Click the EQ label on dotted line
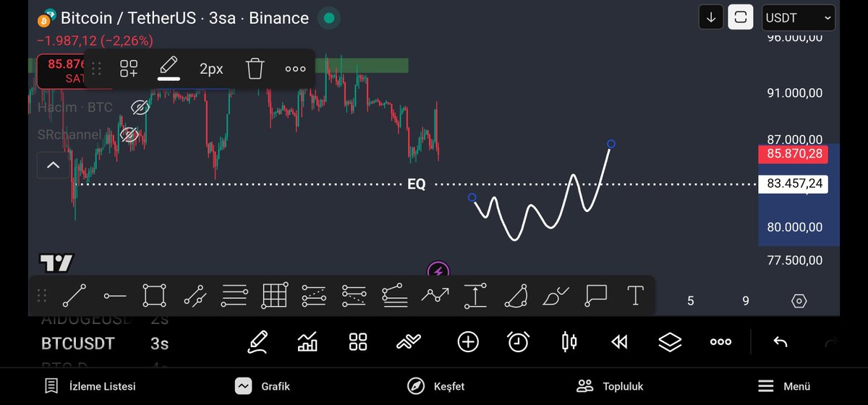 pyautogui.click(x=417, y=184)
